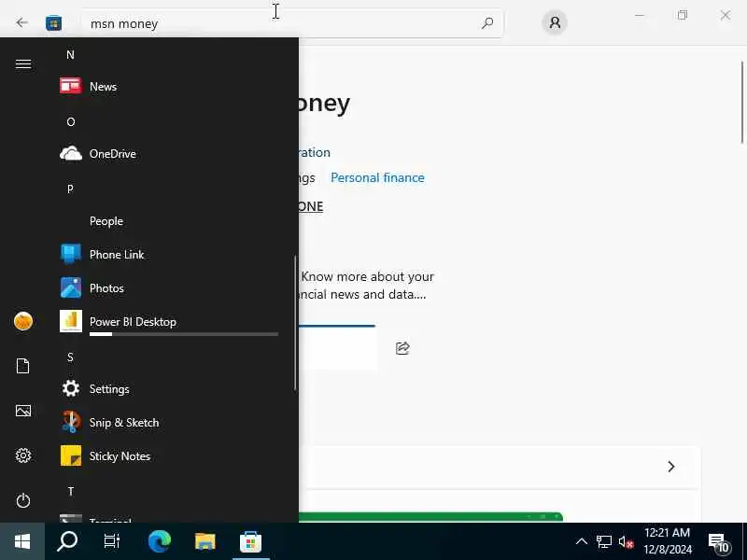
Task: Open Settings gear in Start sidebar
Action: coord(22,455)
